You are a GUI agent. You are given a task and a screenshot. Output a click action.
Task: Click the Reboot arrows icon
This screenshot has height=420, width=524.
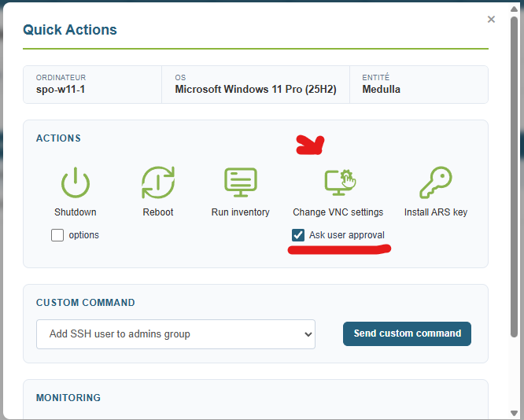(x=158, y=182)
